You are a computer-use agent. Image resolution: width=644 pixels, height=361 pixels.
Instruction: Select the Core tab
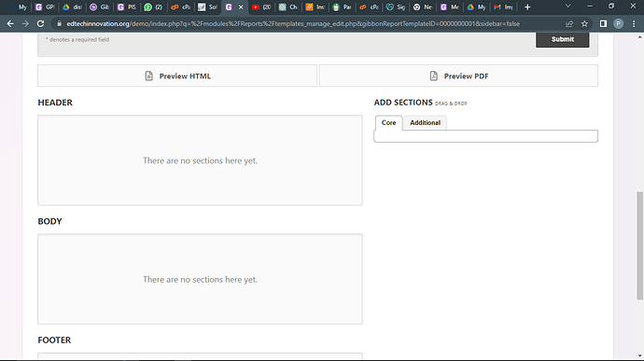click(x=388, y=123)
